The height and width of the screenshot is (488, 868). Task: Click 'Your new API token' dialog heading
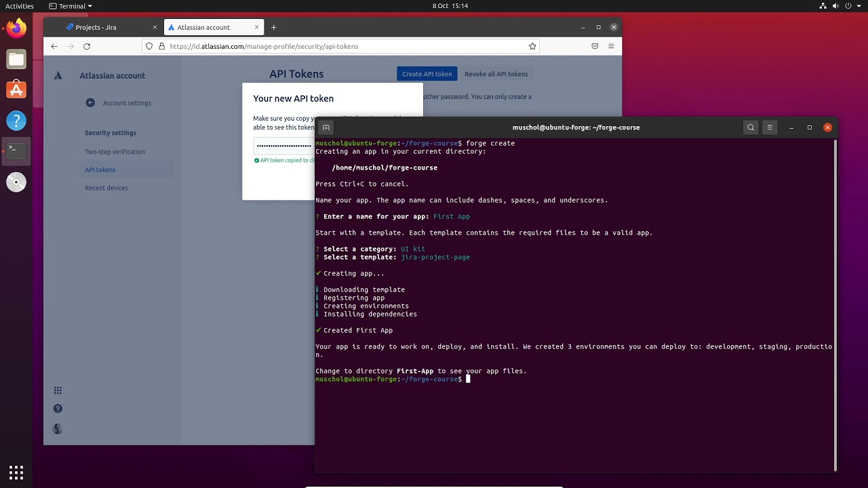tap(294, 98)
